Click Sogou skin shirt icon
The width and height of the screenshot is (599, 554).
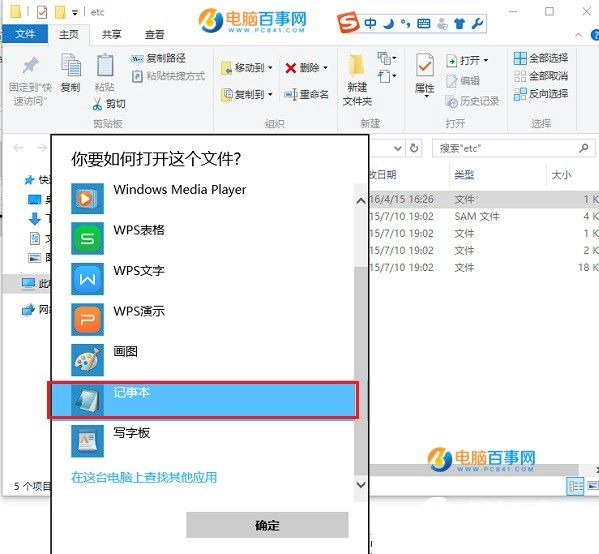click(460, 24)
